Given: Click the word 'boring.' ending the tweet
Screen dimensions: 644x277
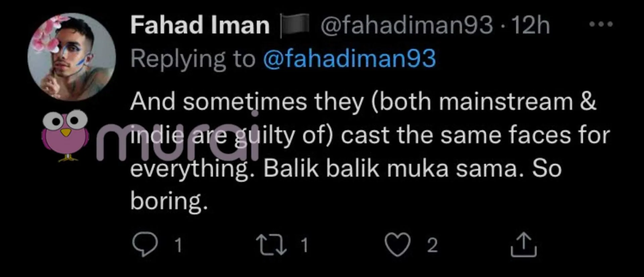Looking at the screenshot, I should (x=169, y=201).
